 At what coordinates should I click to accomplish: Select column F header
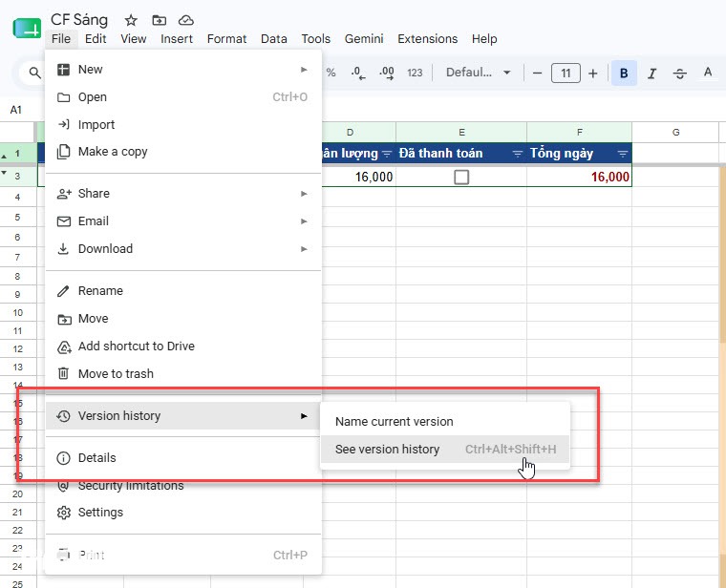[x=579, y=133]
